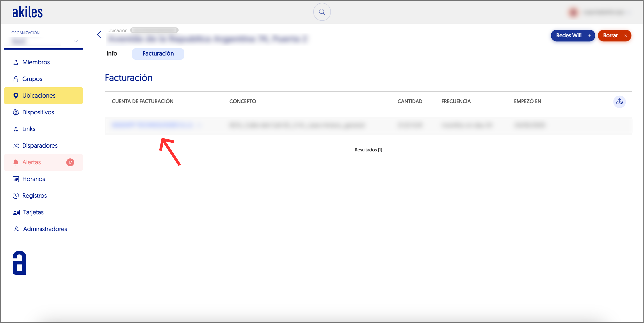Select the Tarjetas card icon

(x=16, y=212)
